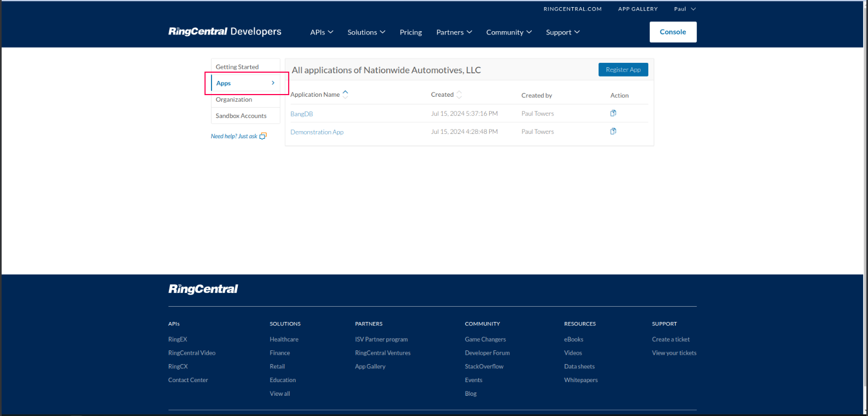Open Videos footer link

click(573, 353)
